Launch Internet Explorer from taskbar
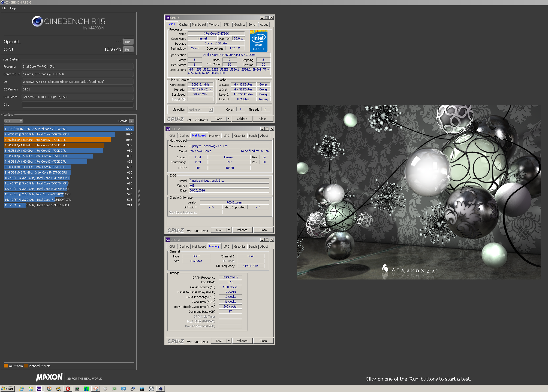548x392 pixels. coord(22,389)
